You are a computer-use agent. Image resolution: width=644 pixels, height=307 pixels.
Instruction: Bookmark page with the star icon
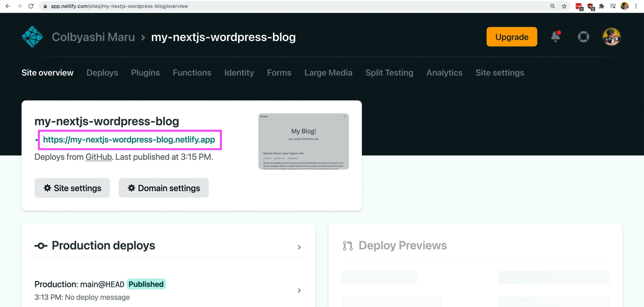pyautogui.click(x=564, y=6)
